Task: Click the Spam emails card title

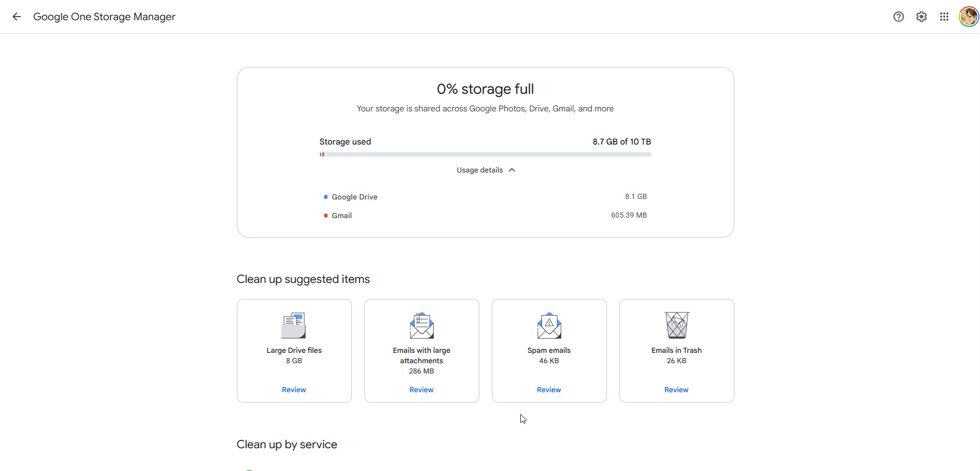Action: point(549,350)
